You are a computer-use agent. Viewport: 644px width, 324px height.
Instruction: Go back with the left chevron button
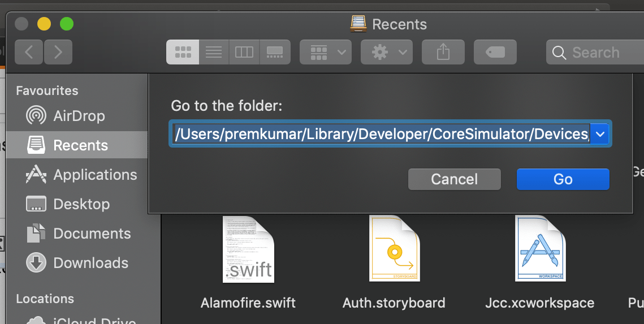point(29,52)
